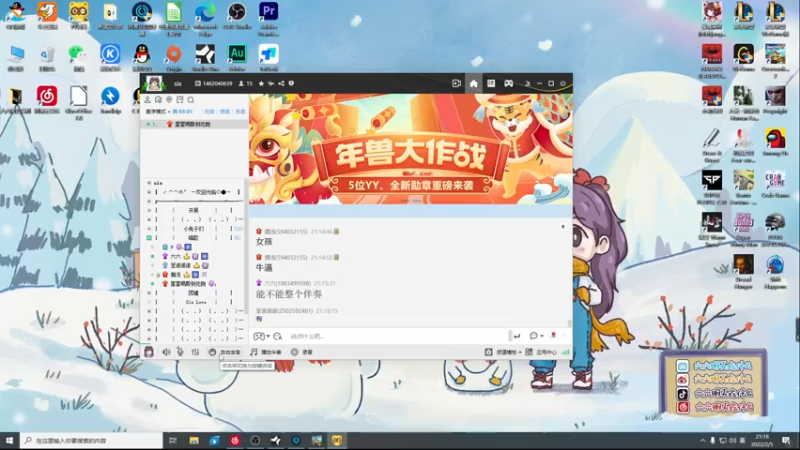Collapse the six root channel node
Screen dimensions: 800x450
[149, 183]
